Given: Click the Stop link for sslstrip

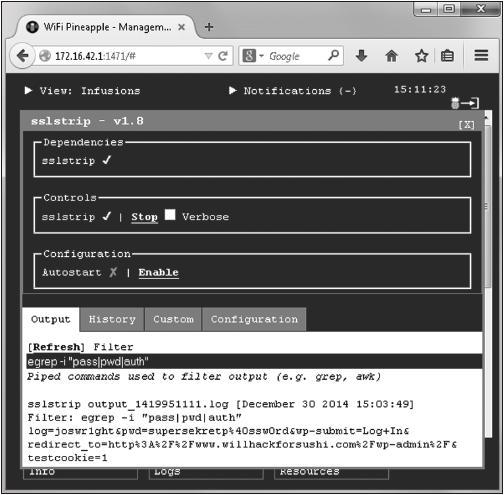Looking at the screenshot, I should point(144,217).
